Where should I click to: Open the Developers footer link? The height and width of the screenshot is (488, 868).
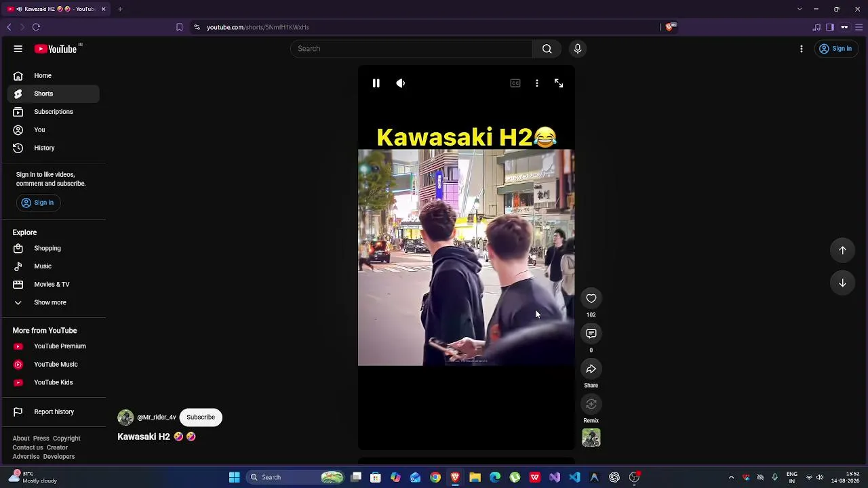click(59, 457)
